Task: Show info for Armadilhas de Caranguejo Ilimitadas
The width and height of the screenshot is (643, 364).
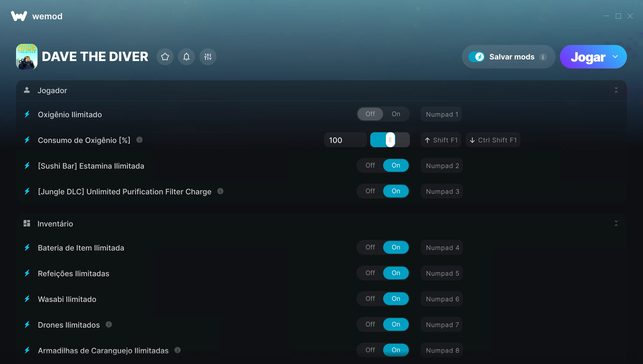Action: coord(177,350)
